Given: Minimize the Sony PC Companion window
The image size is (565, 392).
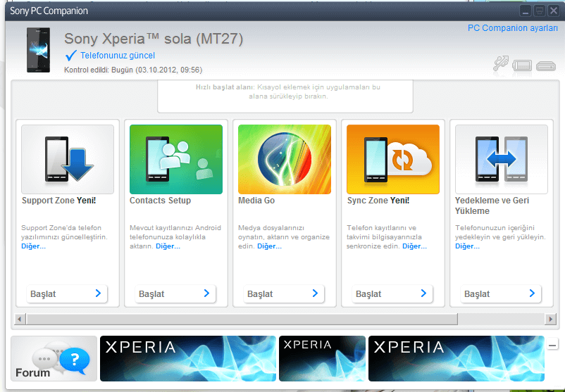Looking at the screenshot, I should [526, 11].
